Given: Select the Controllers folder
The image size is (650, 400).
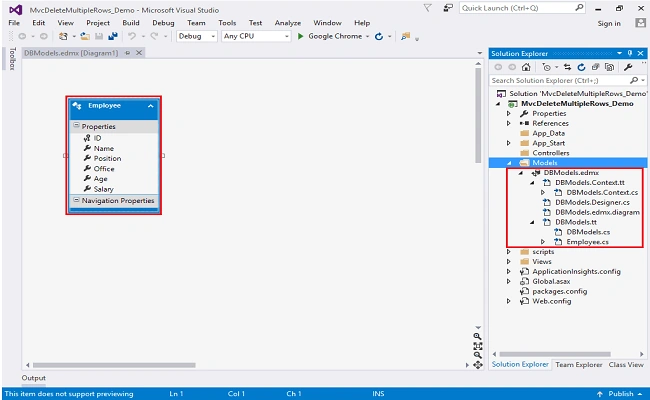Looking at the screenshot, I should [x=551, y=153].
